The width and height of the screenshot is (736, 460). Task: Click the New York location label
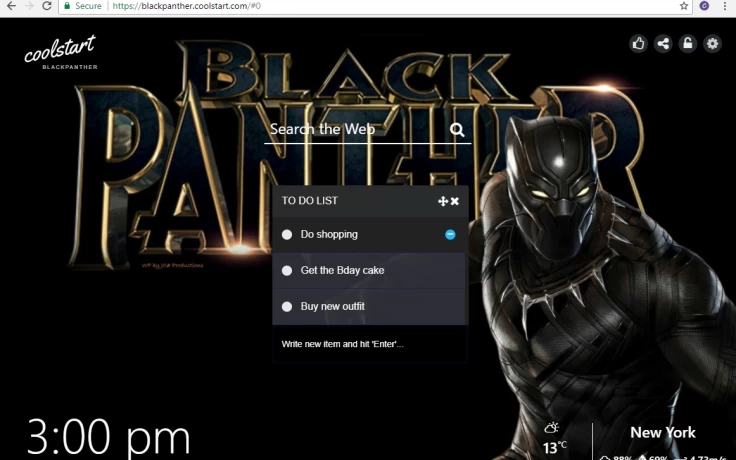point(663,432)
